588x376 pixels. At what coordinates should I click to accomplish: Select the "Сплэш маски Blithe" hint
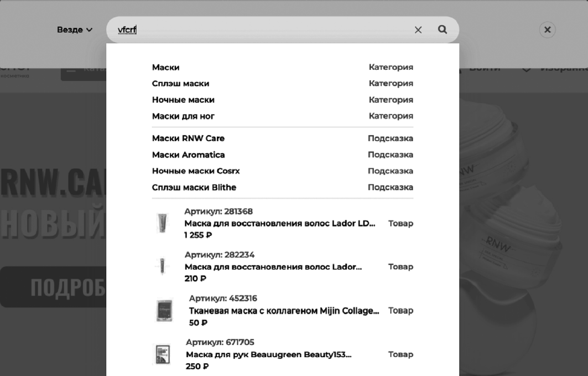tap(194, 188)
